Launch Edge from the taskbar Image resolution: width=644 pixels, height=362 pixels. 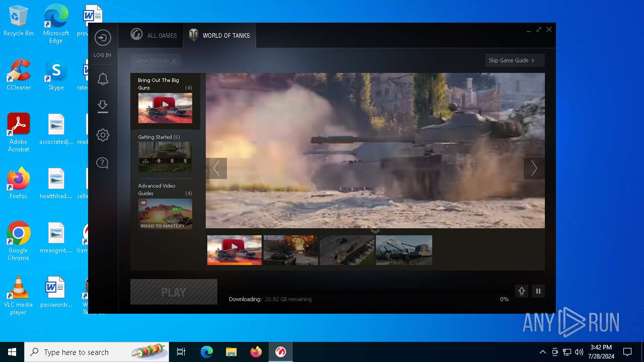207,352
